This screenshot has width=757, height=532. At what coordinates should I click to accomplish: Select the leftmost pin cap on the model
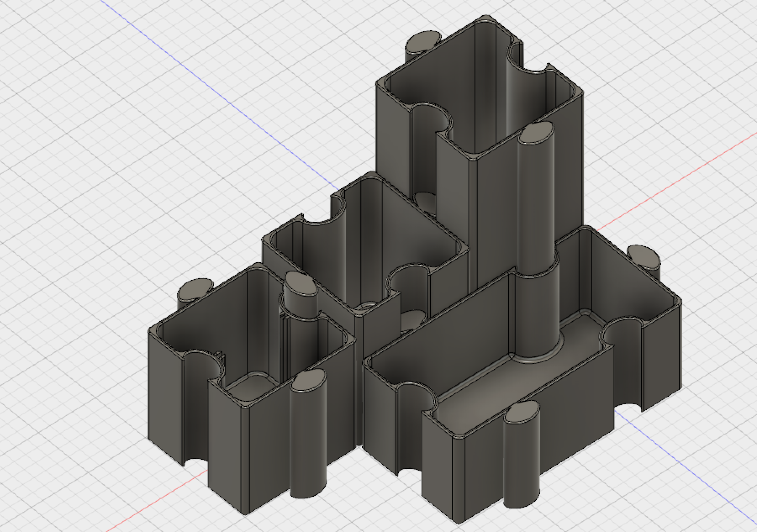[x=195, y=289]
